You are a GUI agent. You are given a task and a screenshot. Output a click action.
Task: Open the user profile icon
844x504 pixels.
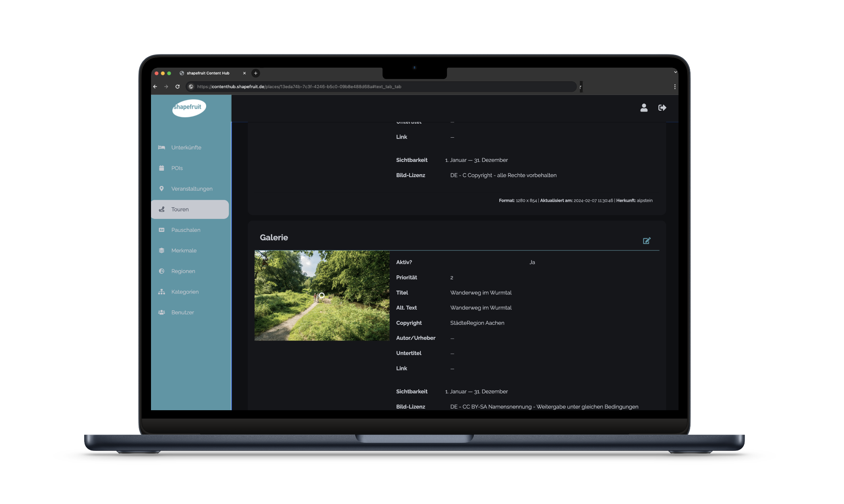[644, 107]
